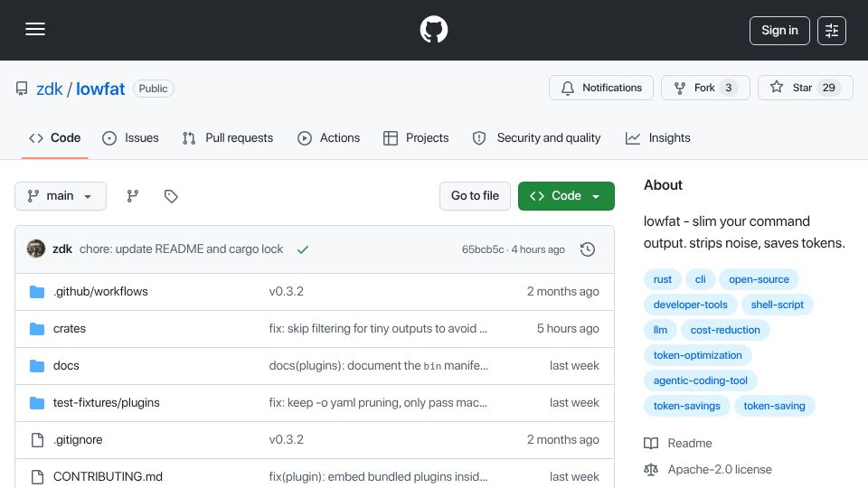Select the token-saving topic tag
The width and height of the screenshot is (868, 488).
774,406
